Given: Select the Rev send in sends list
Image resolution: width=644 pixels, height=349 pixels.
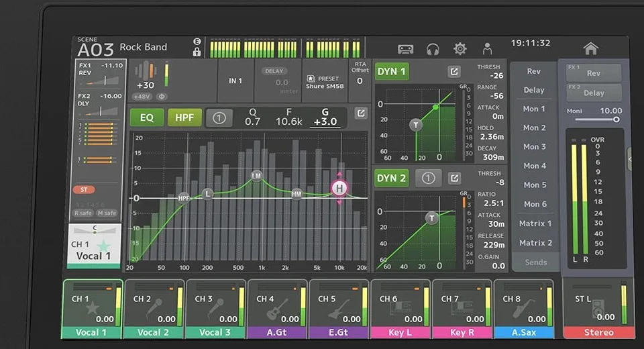Looking at the screenshot, I should click(534, 71).
